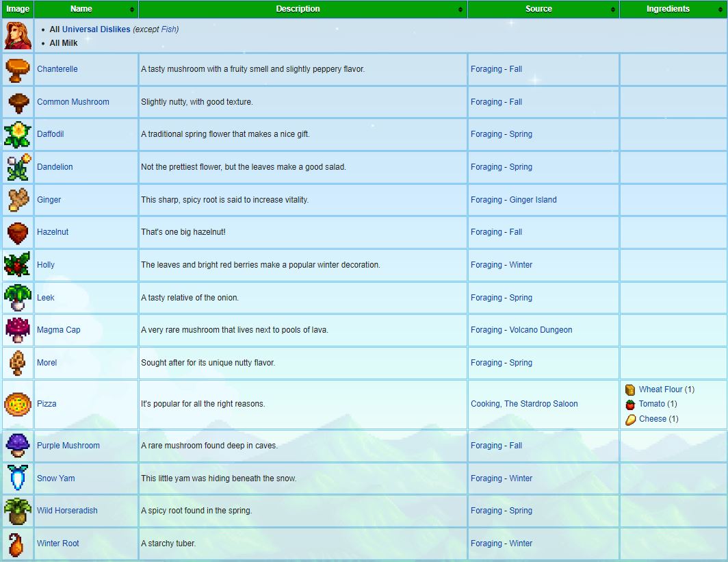728x562 pixels.
Task: Click the Snow Yam icon
Action: pos(17,478)
